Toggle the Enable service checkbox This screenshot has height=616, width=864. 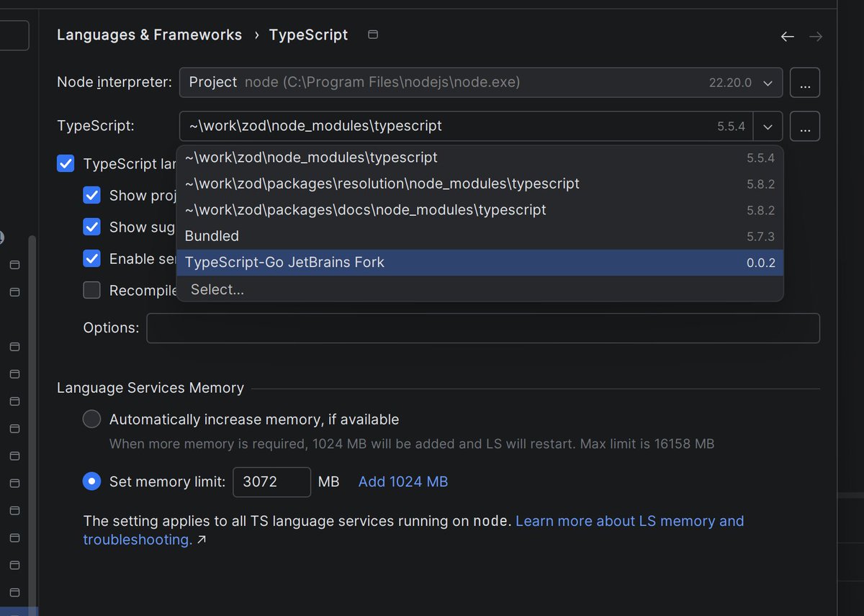(91, 258)
